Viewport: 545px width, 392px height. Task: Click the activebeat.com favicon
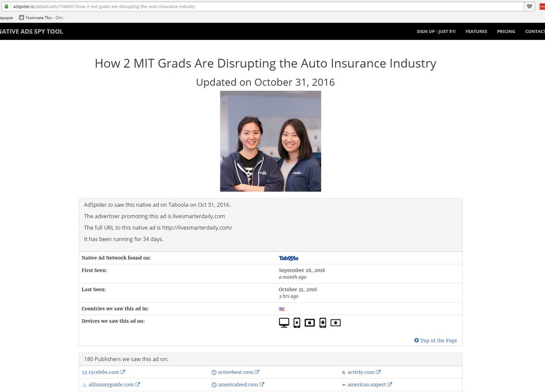tap(214, 372)
